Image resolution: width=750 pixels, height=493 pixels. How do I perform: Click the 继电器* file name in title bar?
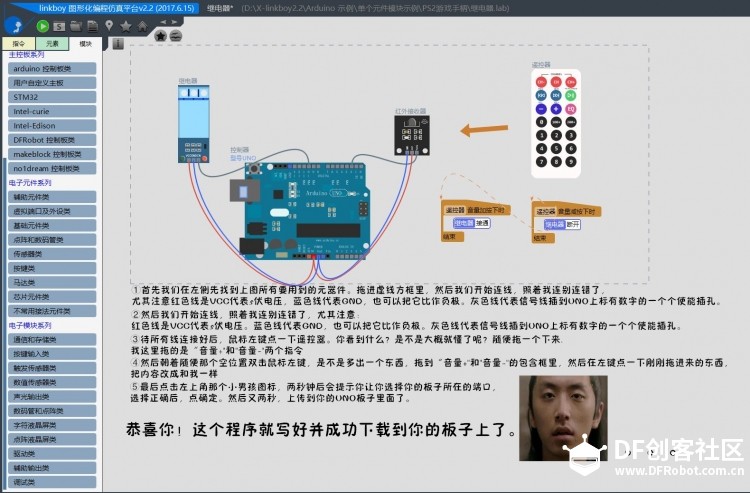[220, 8]
